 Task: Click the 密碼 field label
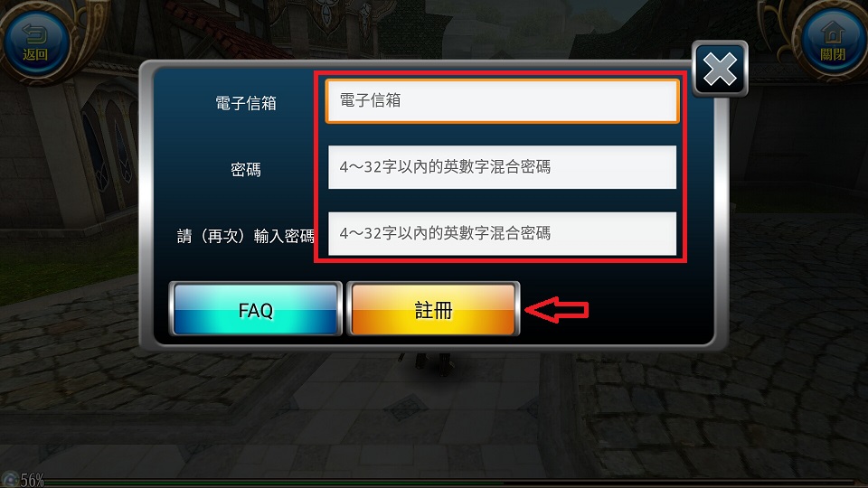point(246,169)
